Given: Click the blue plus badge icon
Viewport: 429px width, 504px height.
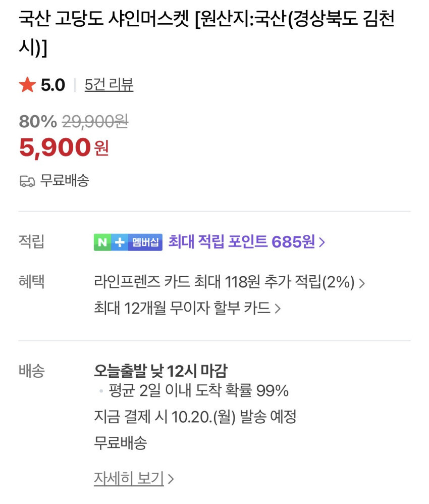Looking at the screenshot, I should 119,242.
